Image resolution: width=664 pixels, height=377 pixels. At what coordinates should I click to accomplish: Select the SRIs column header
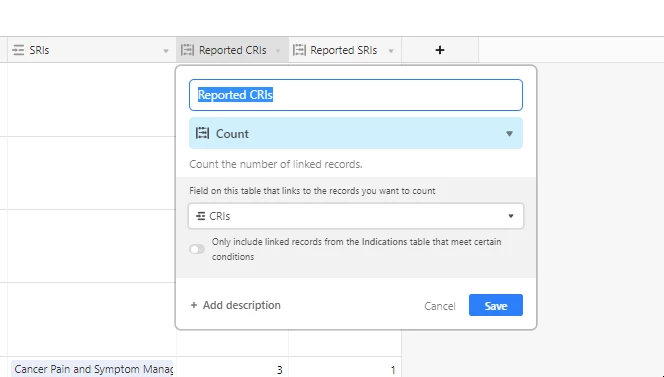92,50
